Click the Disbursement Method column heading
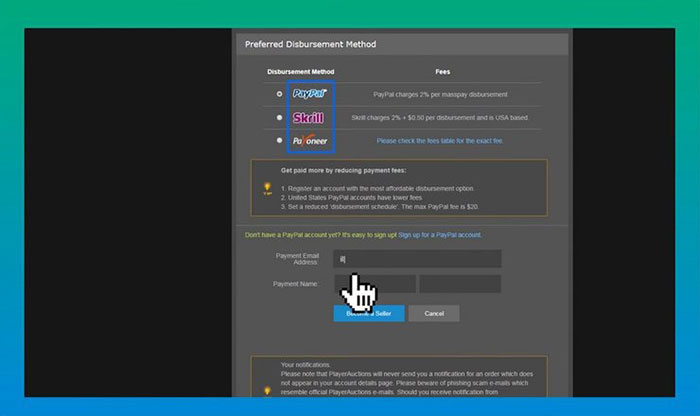The height and width of the screenshot is (416, 700). click(301, 72)
